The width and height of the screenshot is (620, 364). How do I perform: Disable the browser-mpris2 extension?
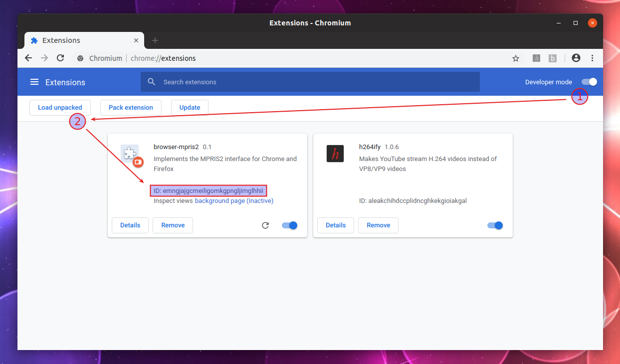click(289, 225)
